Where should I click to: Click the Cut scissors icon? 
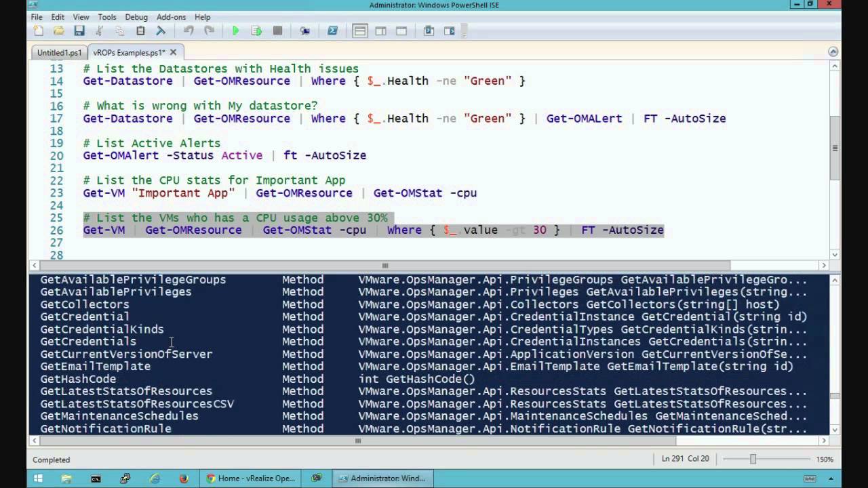pos(100,30)
